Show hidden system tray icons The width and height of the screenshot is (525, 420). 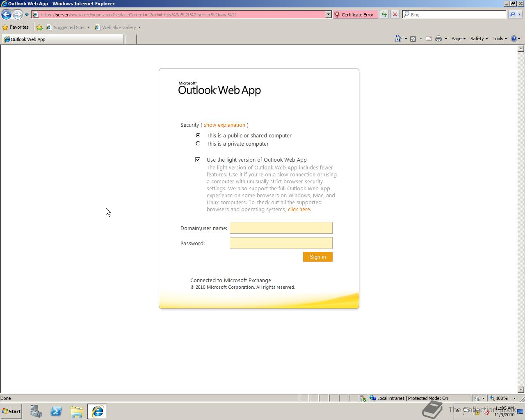[458, 411]
